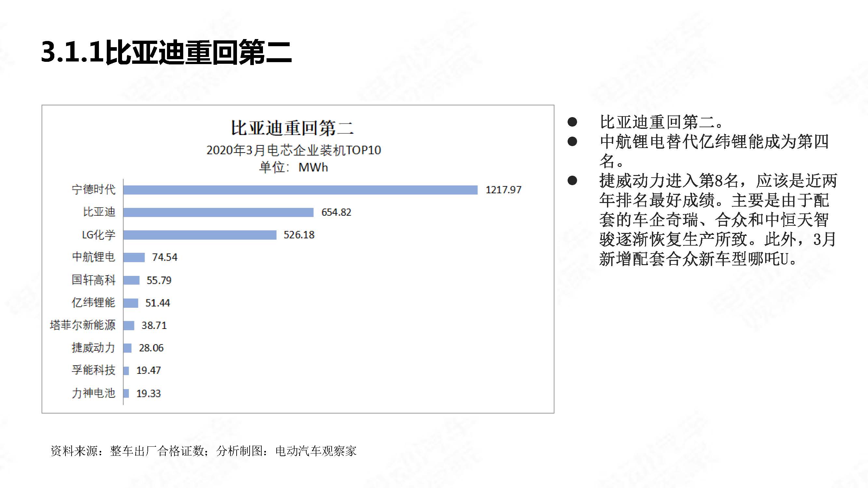This screenshot has width=868, height=488.
Task: Click the 塔菲尔新能源 axis label
Action: pos(83,325)
